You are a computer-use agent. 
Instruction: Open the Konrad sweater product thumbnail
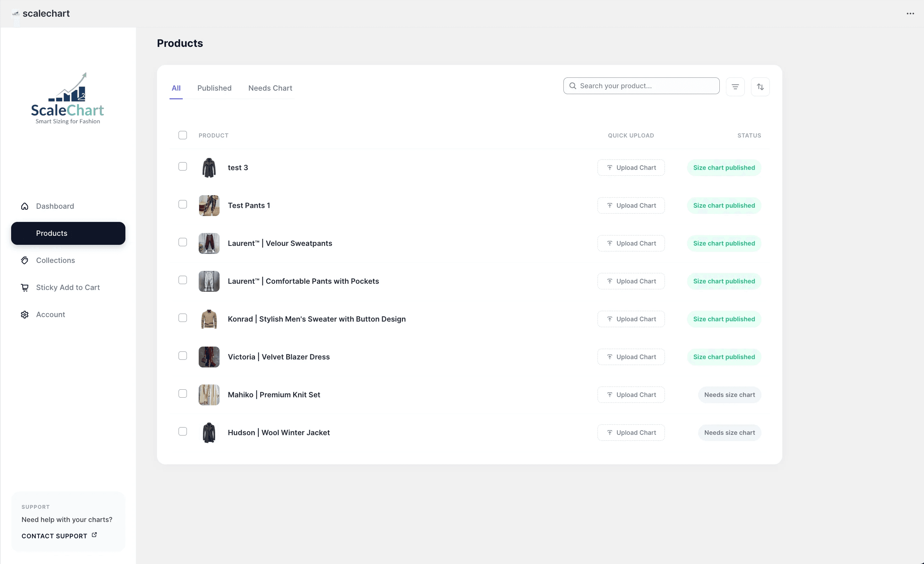[209, 319]
